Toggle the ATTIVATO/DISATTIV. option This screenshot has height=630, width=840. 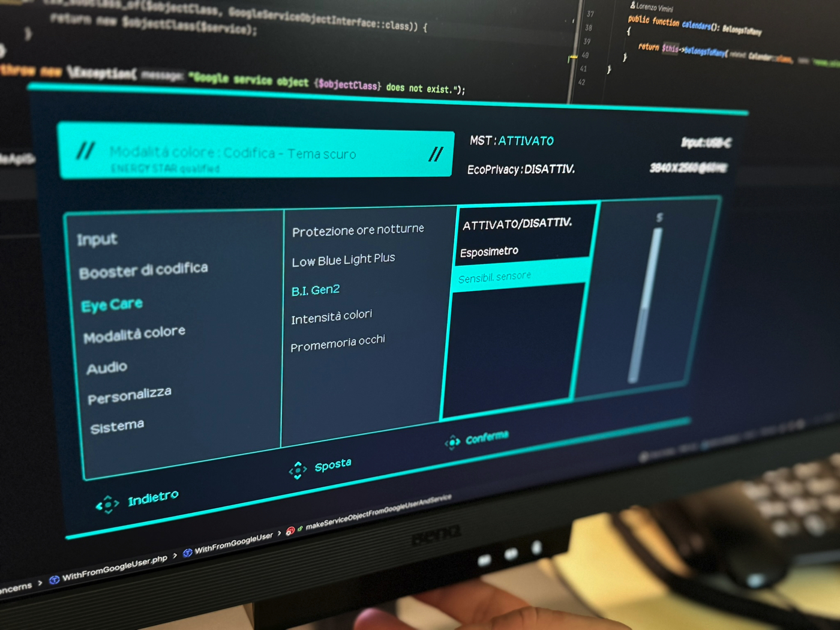point(517,224)
